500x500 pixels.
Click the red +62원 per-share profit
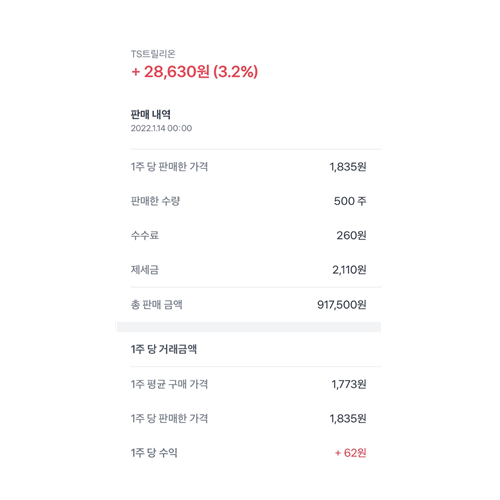pos(351,453)
